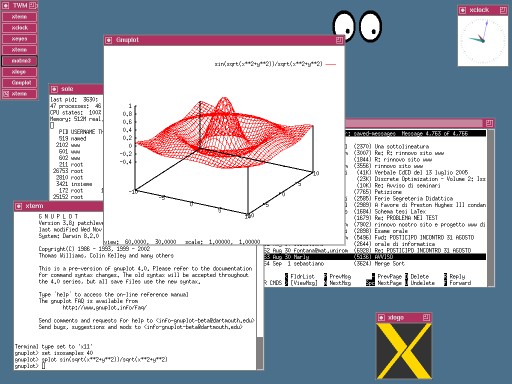Click the xlogo window's resize button
Viewport: 512px width, 384px height.
click(426, 318)
